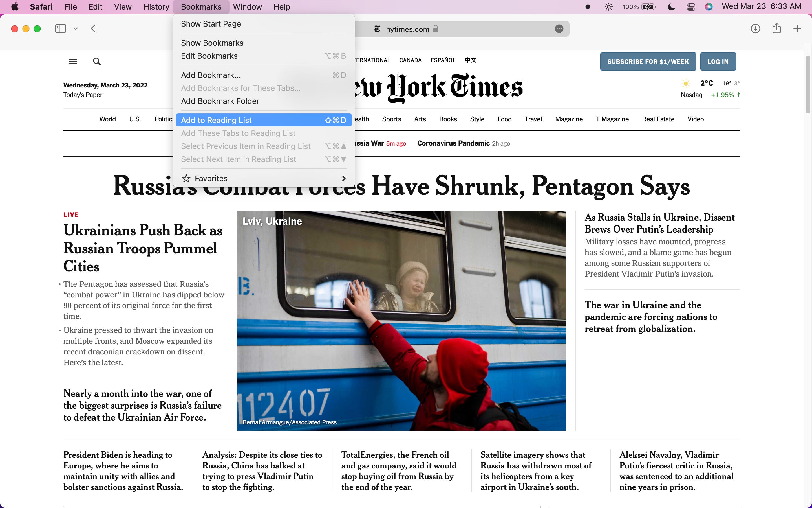Screen dimensions: 812x508
Task: Open the Style section
Action: [x=477, y=119]
